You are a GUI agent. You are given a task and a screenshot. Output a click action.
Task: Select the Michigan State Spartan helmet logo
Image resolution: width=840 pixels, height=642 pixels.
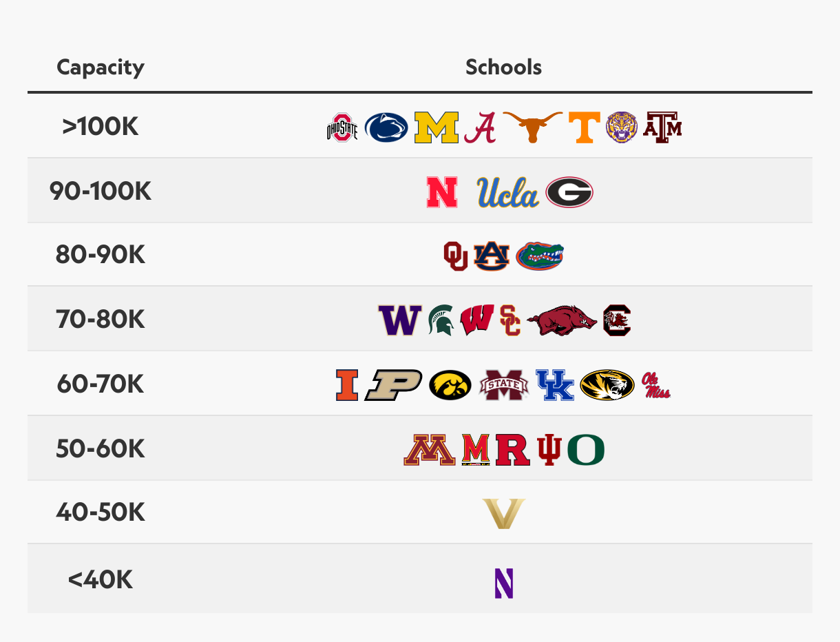coord(441,320)
